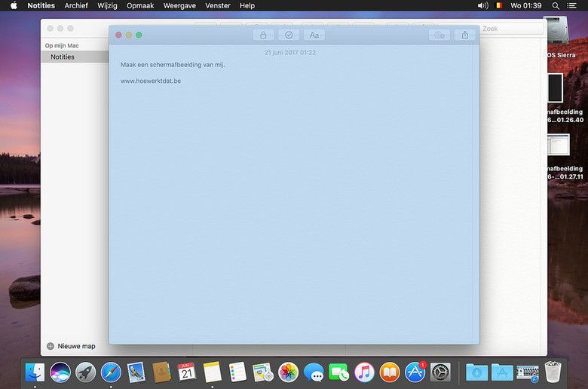Open the share menu icon in note window

[465, 35]
